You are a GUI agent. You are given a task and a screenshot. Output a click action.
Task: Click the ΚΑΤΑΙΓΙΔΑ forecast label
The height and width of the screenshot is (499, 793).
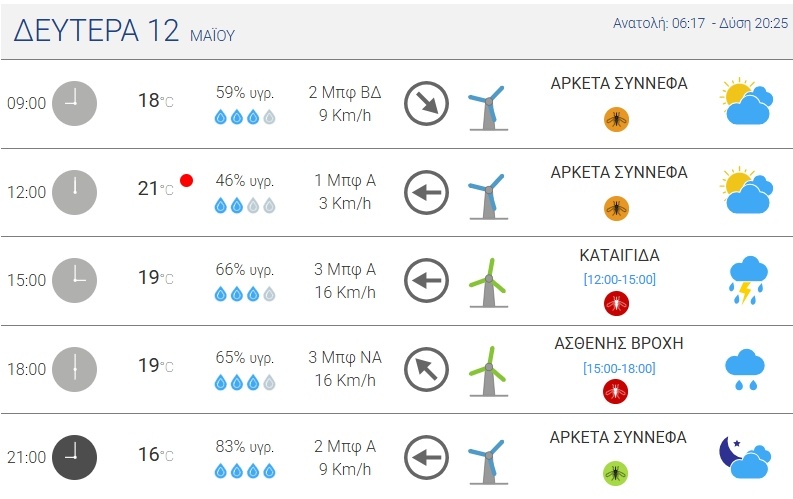coord(619,255)
